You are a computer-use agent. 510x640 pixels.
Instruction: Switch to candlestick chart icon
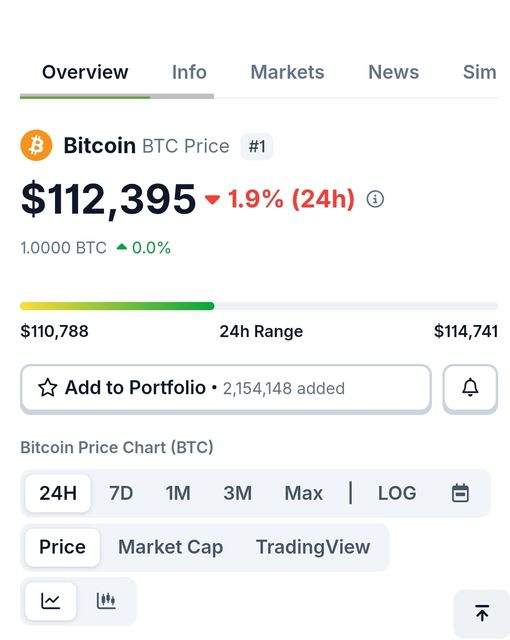(106, 601)
